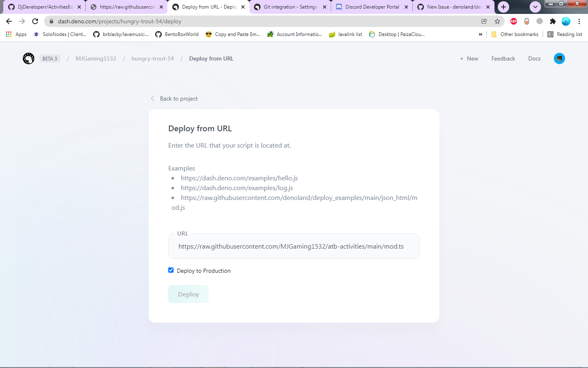Click the browser profile avatar icon

pyautogui.click(x=566, y=21)
